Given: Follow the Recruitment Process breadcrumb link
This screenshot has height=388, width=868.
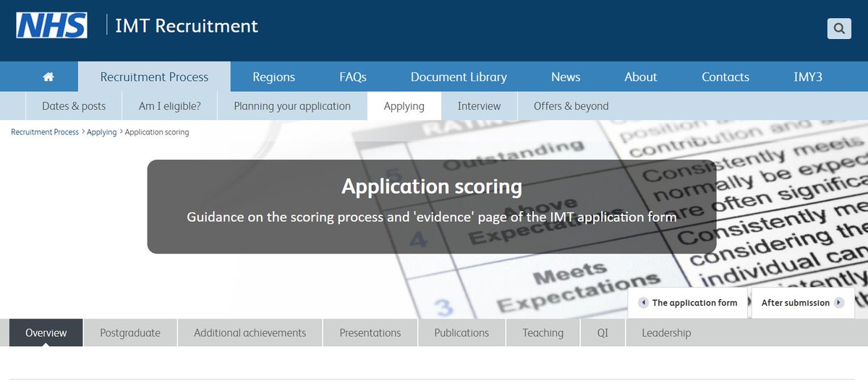Looking at the screenshot, I should (x=45, y=132).
